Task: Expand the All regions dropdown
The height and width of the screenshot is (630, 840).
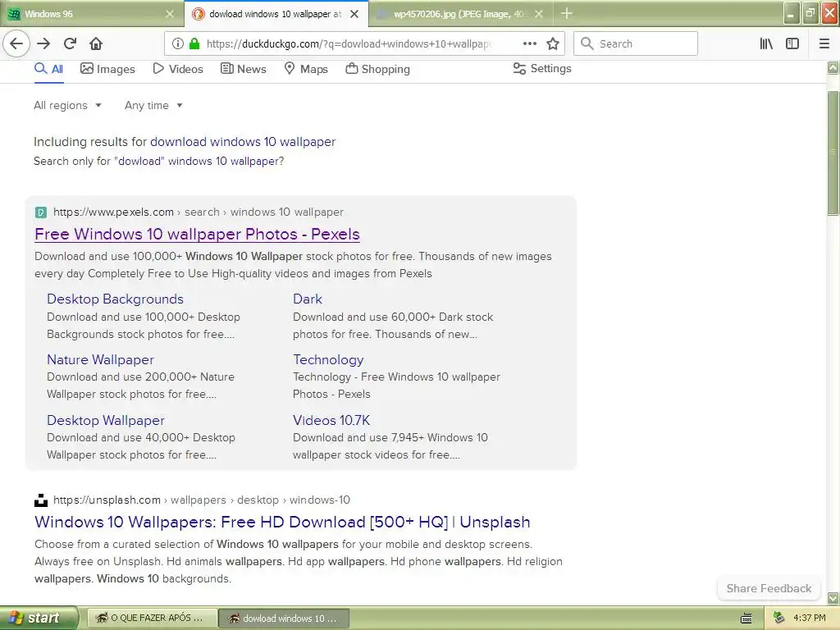Action: [67, 106]
